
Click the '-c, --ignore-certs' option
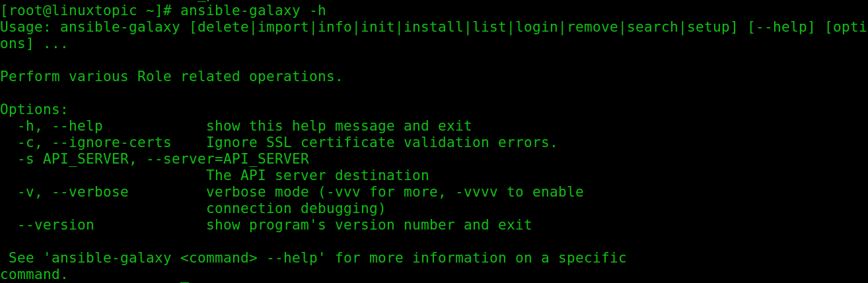94,142
